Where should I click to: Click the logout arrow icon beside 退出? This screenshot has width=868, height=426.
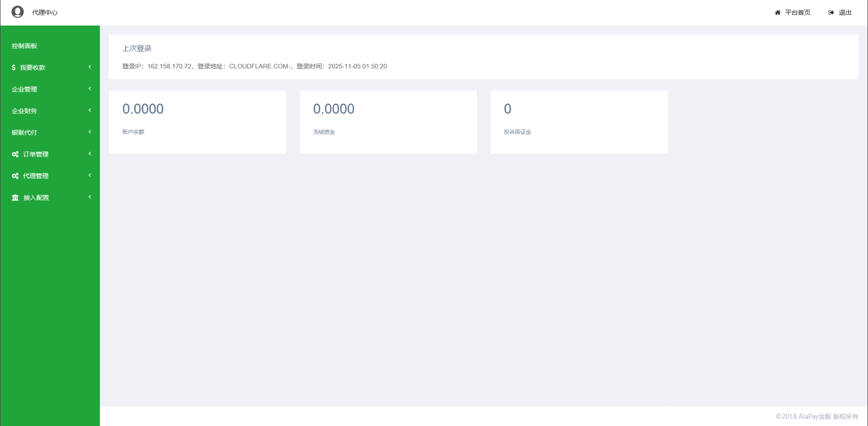click(x=831, y=13)
